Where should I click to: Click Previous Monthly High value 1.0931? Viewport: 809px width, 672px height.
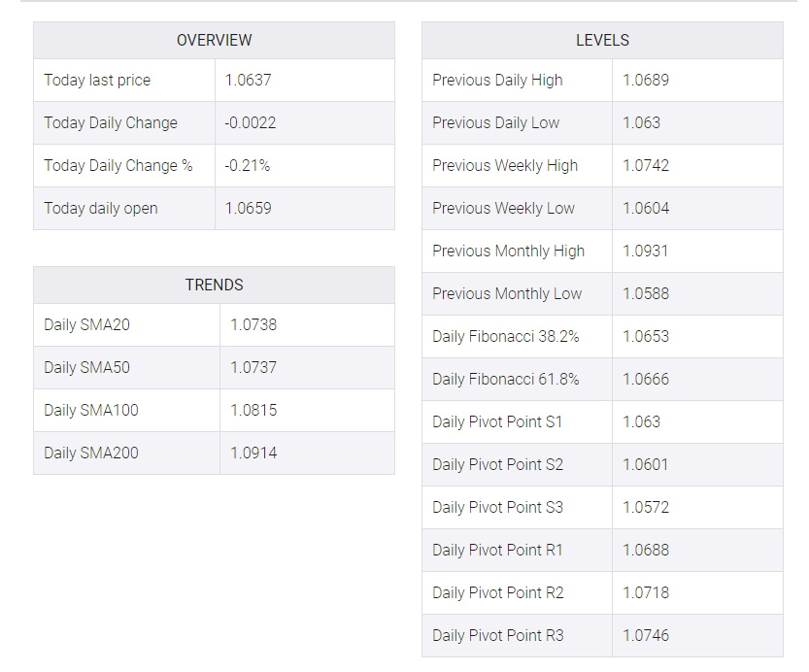645,252
